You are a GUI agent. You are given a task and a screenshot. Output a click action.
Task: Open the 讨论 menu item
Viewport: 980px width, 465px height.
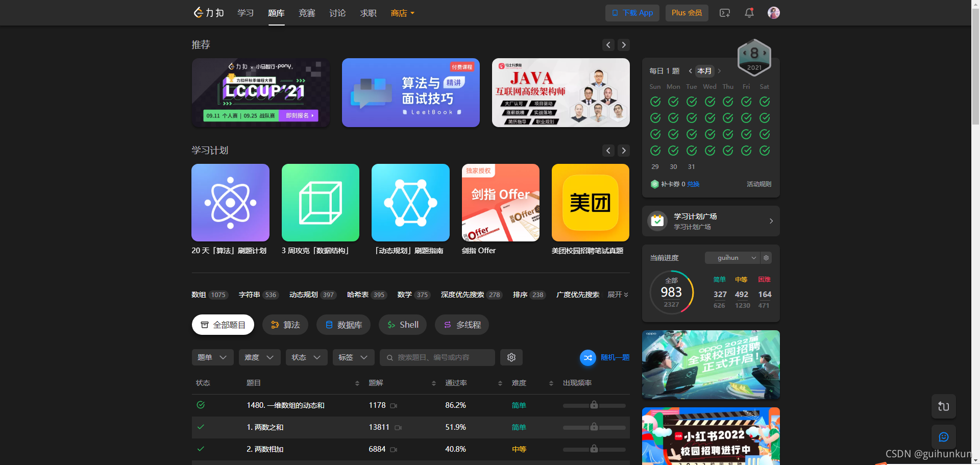click(337, 13)
